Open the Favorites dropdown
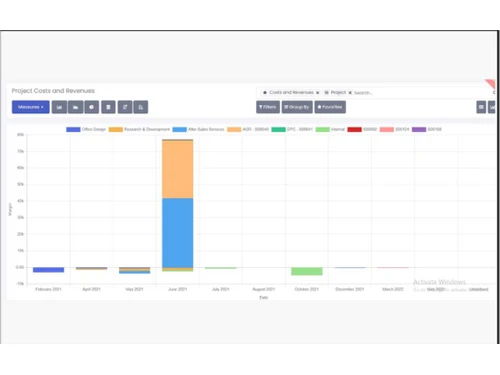Image resolution: width=500 pixels, height=375 pixels. point(330,107)
